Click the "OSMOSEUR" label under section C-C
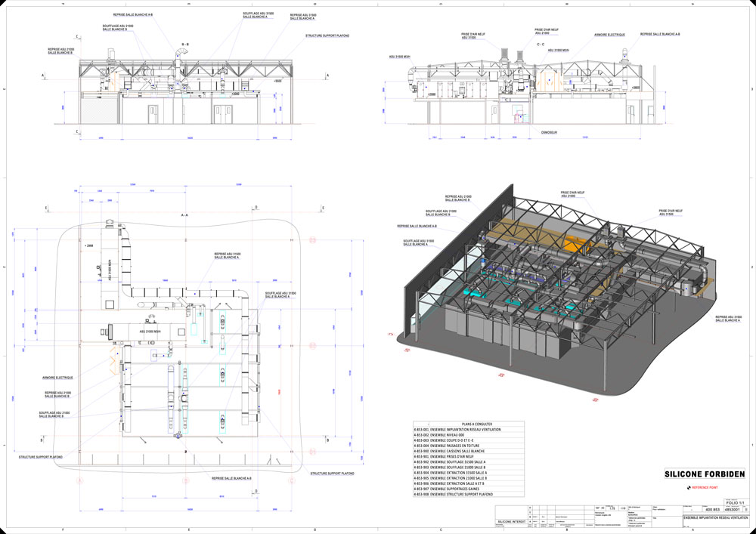This screenshot has width=756, height=534. [x=548, y=132]
